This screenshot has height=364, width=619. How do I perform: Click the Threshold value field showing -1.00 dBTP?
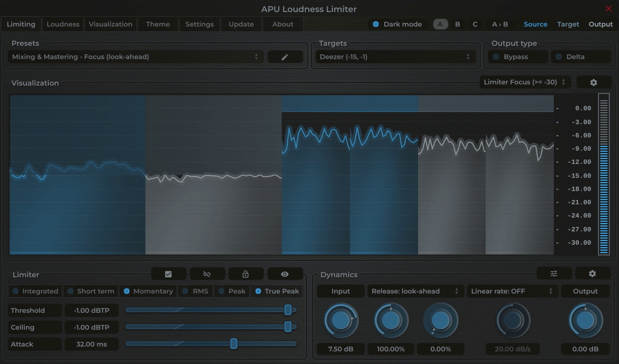pos(91,310)
